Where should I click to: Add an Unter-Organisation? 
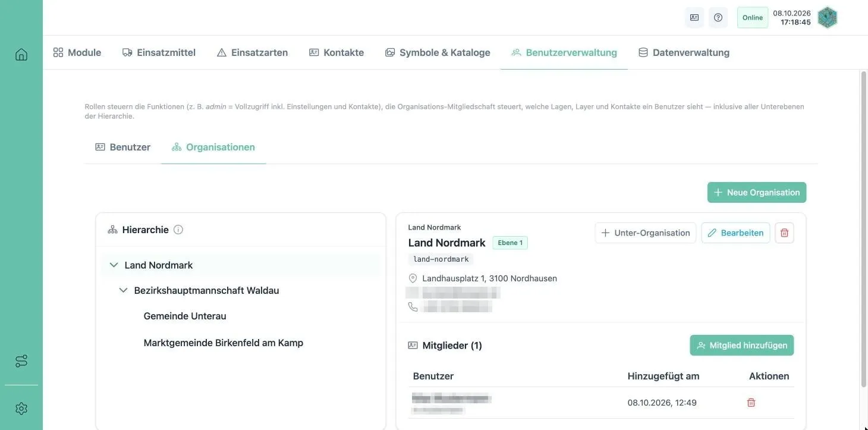pyautogui.click(x=646, y=233)
